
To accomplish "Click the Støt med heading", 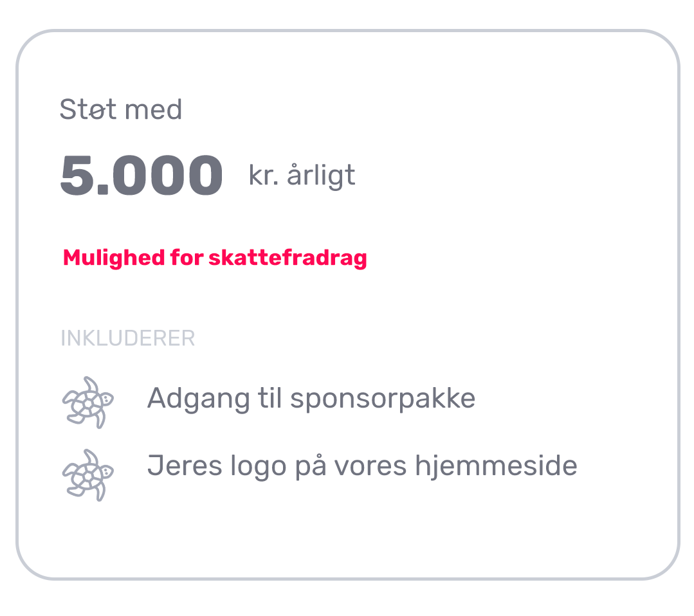I will (x=121, y=109).
